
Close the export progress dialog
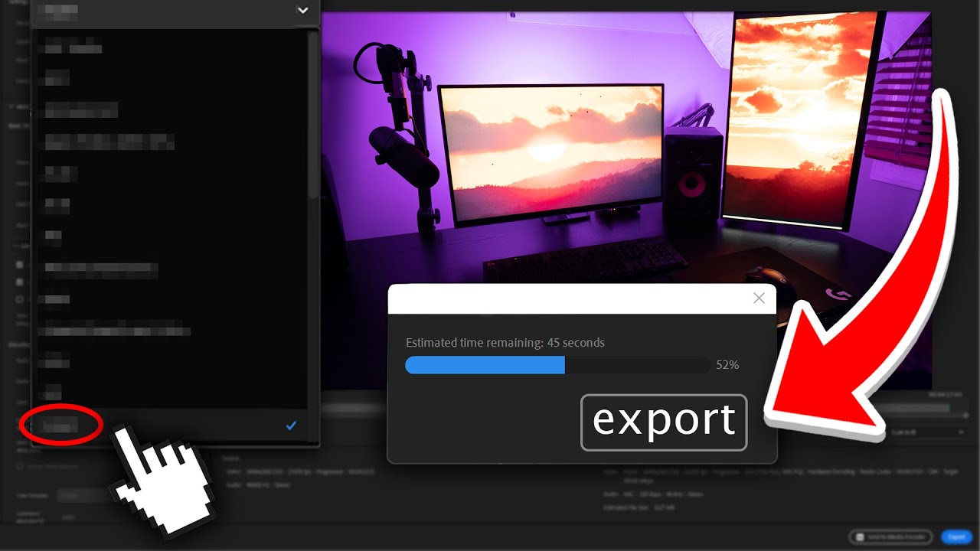point(759,298)
